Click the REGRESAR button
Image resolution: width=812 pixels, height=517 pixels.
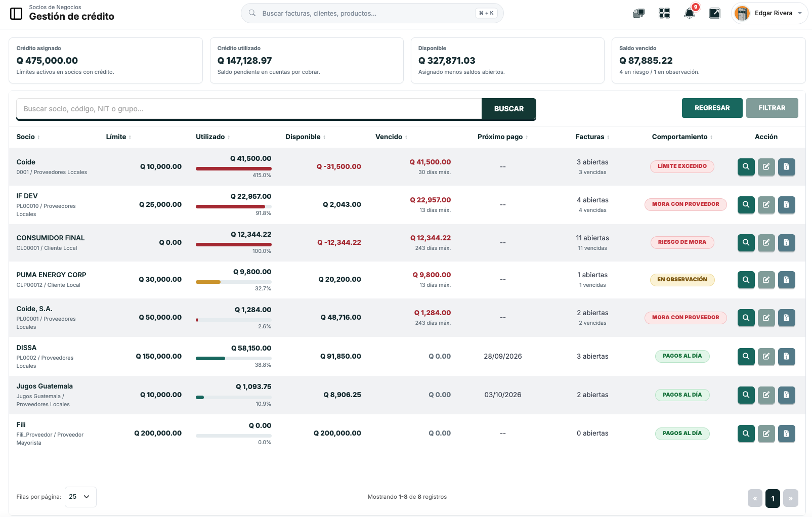tap(712, 108)
